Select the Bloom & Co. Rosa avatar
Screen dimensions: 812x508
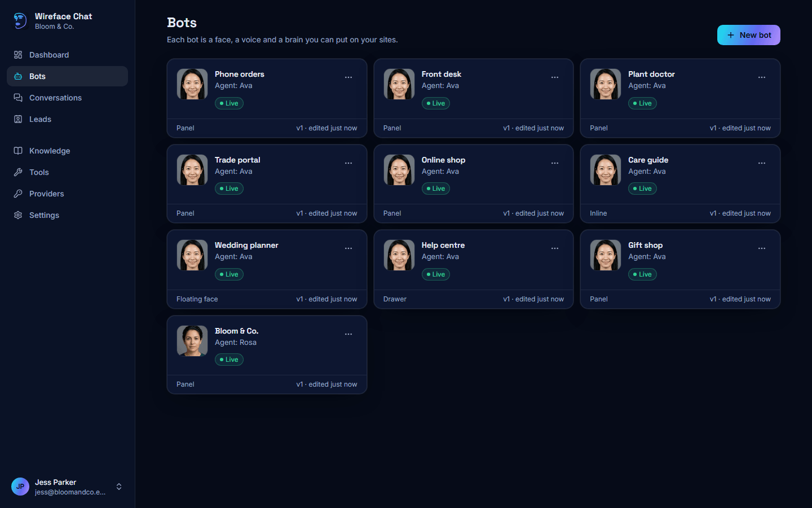point(192,341)
